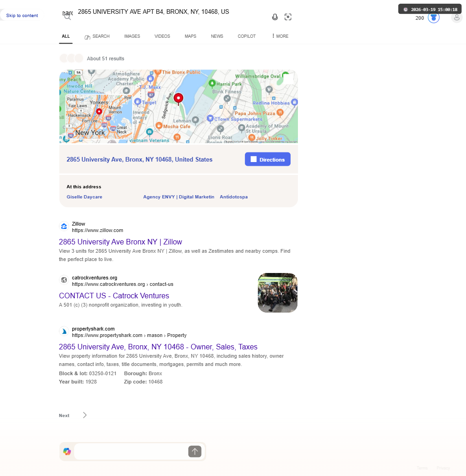The width and height of the screenshot is (466, 476).
Task: Click the catrockventures globe favicon
Action: click(64, 280)
